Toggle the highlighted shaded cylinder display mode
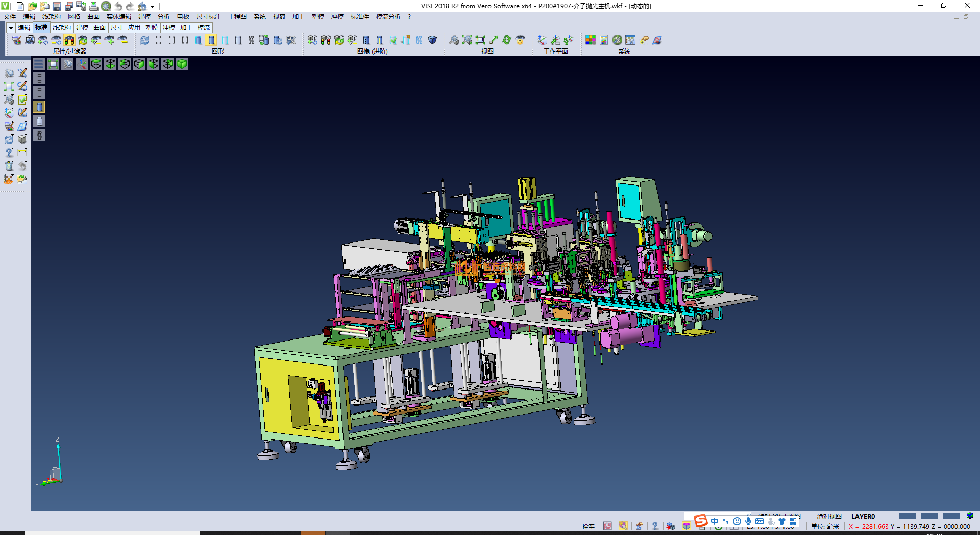The height and width of the screenshot is (535, 980). (211, 40)
